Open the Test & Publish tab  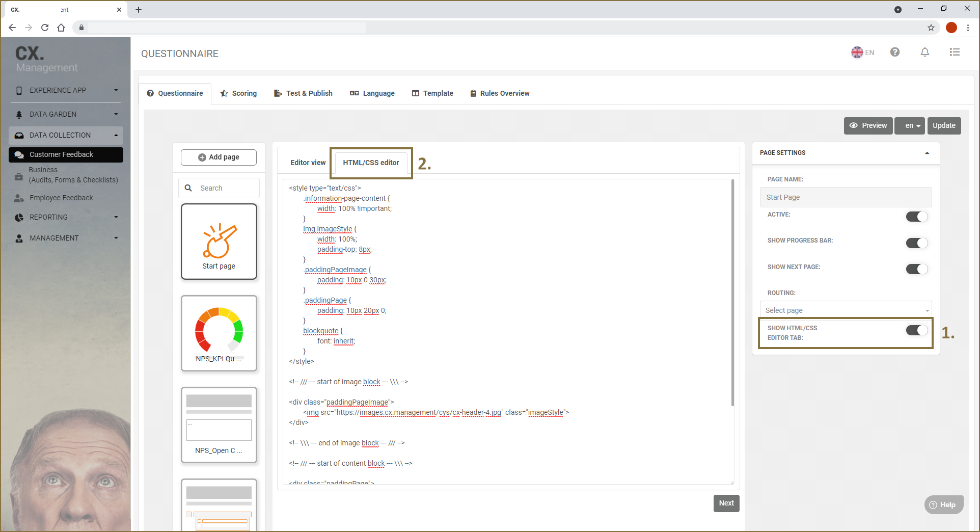(303, 93)
